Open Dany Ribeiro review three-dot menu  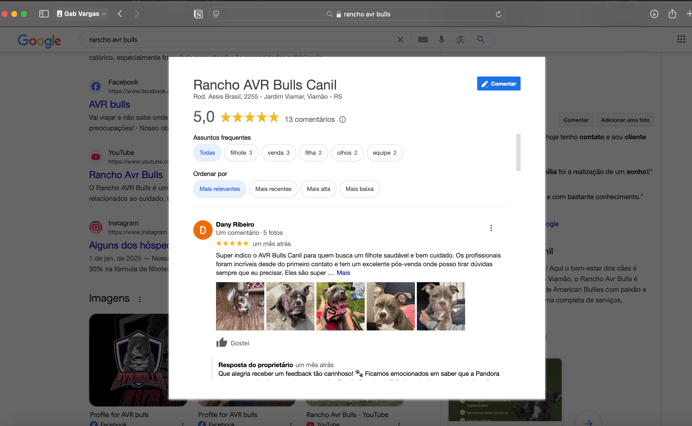pyautogui.click(x=491, y=228)
